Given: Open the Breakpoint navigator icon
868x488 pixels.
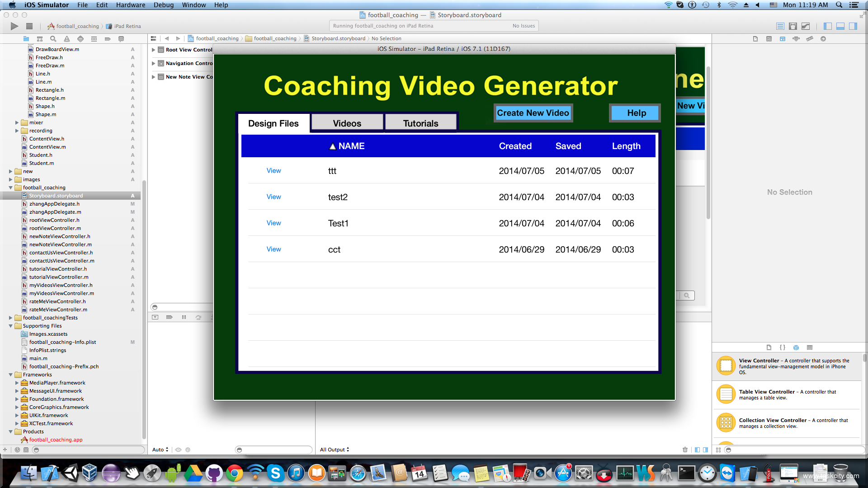Looking at the screenshot, I should point(108,39).
